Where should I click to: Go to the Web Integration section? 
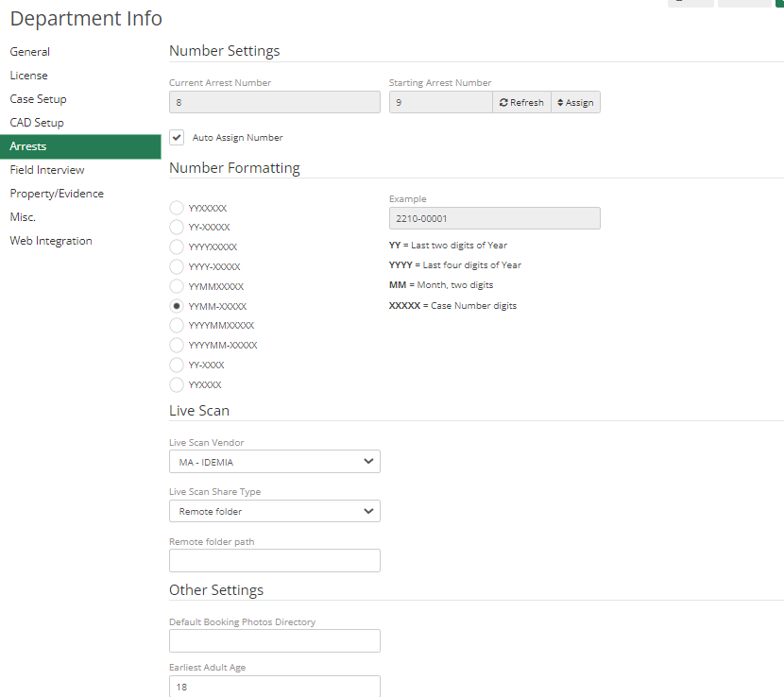coord(50,240)
